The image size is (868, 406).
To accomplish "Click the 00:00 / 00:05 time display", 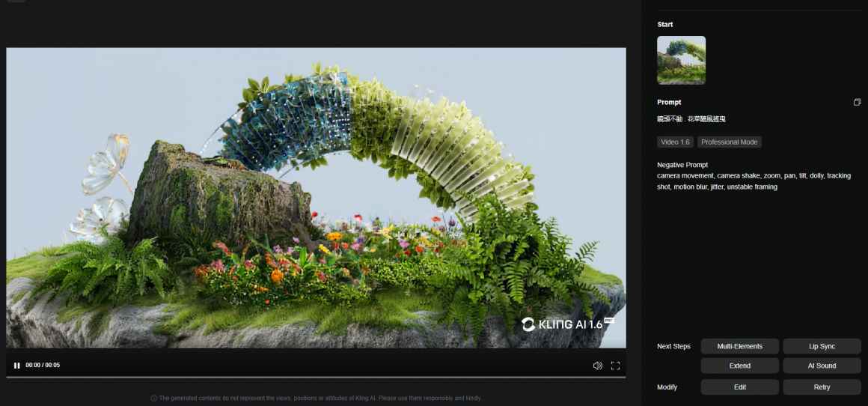I will coord(43,366).
